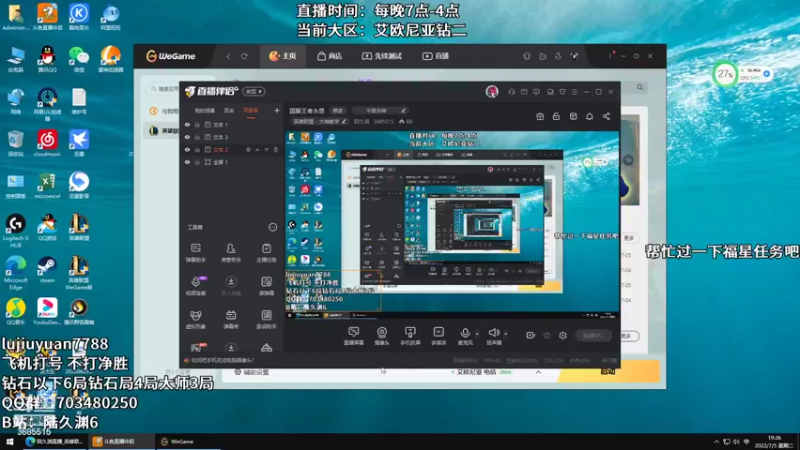Open customer service headset icon
This screenshot has height=450, width=800.
511,92
